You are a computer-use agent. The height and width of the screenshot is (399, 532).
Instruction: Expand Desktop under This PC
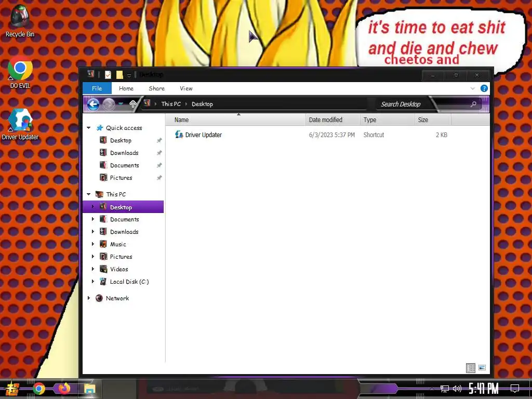93,207
